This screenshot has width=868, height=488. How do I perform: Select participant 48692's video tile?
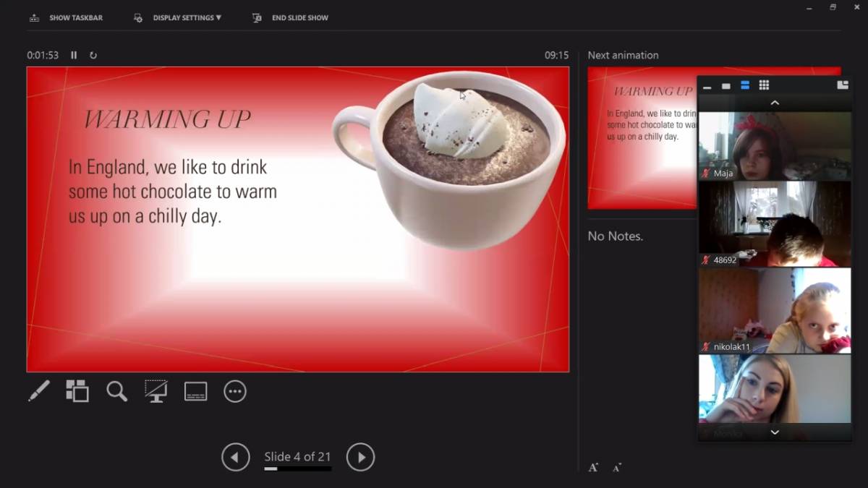click(775, 223)
